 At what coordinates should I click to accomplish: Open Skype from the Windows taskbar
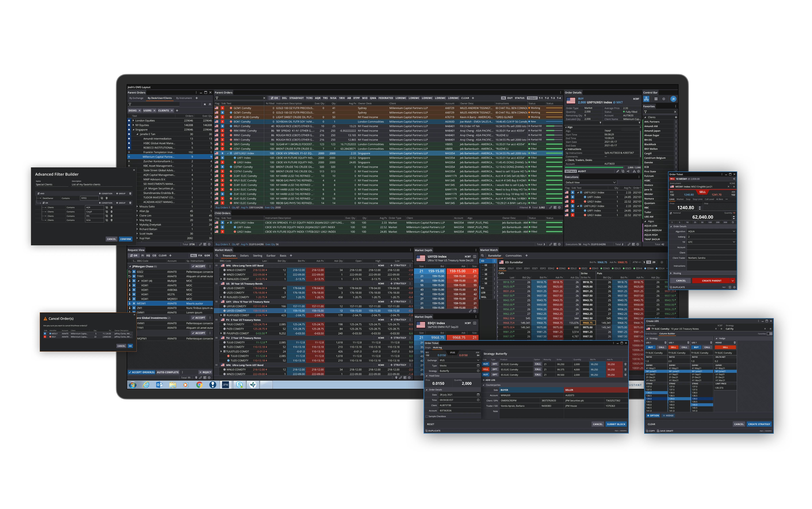[x=239, y=385]
